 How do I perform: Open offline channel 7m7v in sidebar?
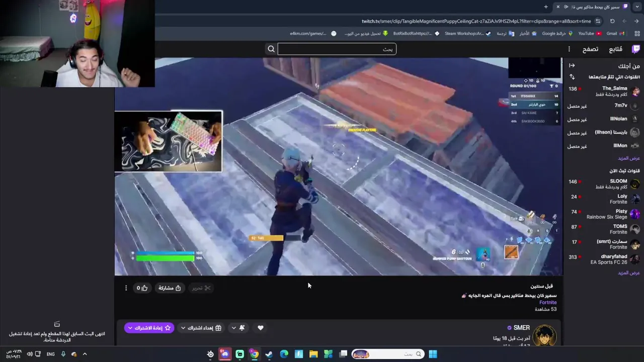(x=604, y=106)
